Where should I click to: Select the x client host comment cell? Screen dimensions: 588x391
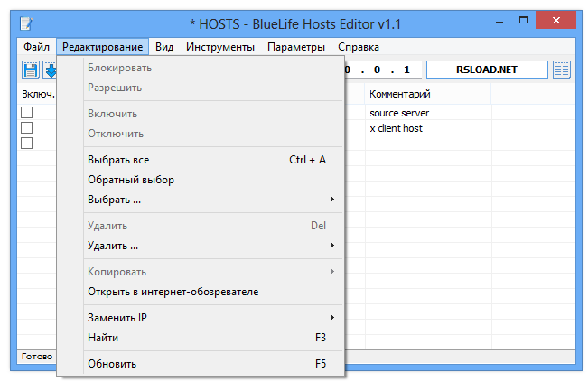[427, 128]
